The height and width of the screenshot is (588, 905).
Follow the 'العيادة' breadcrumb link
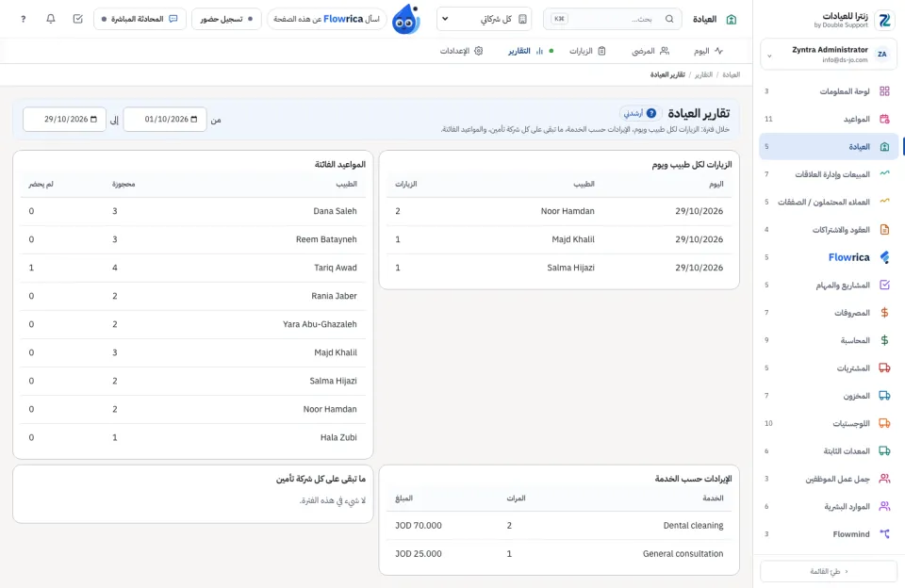(732, 74)
